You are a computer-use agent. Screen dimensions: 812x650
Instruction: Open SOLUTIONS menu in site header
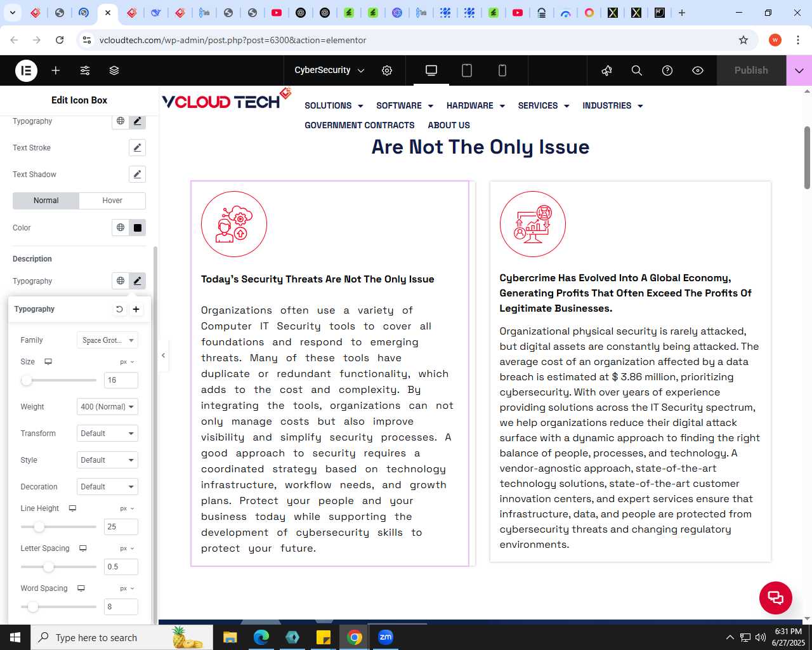click(x=334, y=106)
